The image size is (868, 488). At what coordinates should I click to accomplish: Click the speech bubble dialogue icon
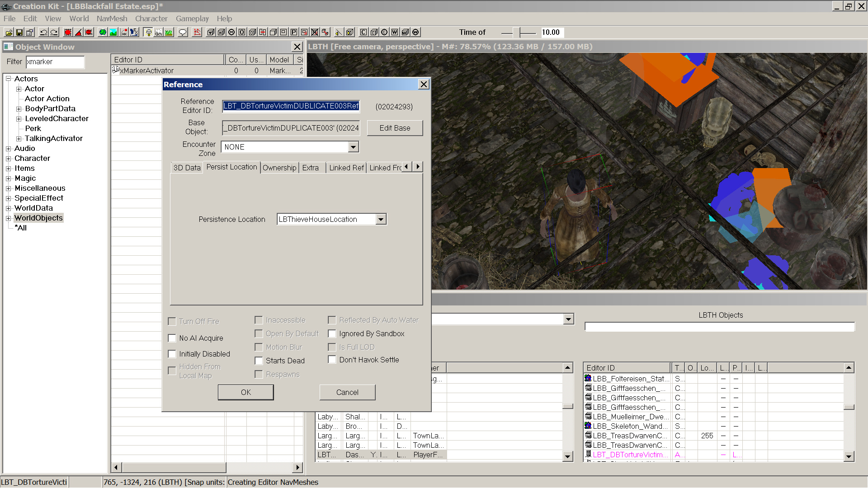pos(183,33)
